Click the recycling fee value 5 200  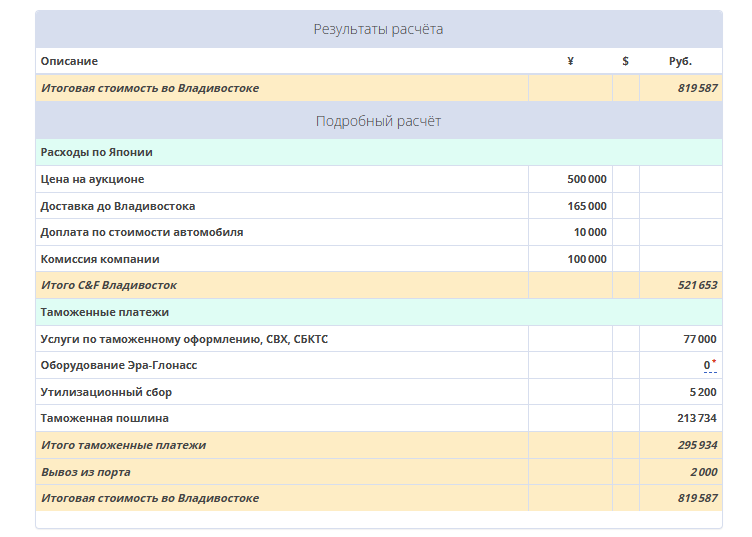(703, 392)
